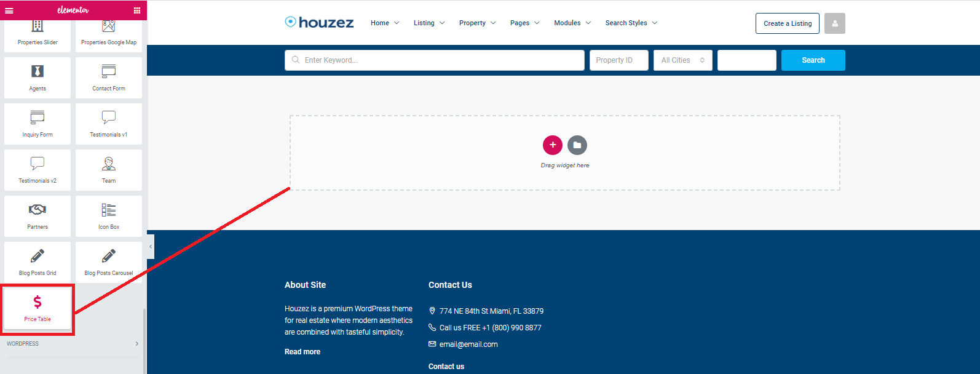Click the envelope icon beside the email
980x374 pixels.
432,344
